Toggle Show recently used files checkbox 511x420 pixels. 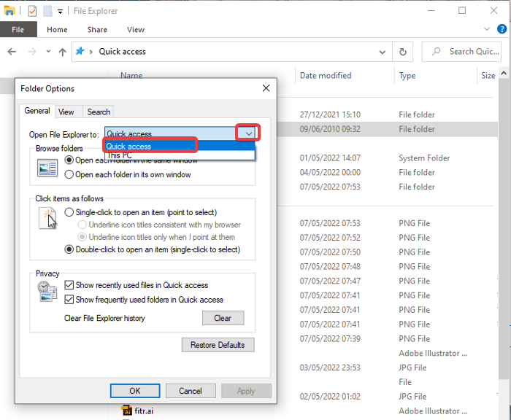pyautogui.click(x=69, y=285)
